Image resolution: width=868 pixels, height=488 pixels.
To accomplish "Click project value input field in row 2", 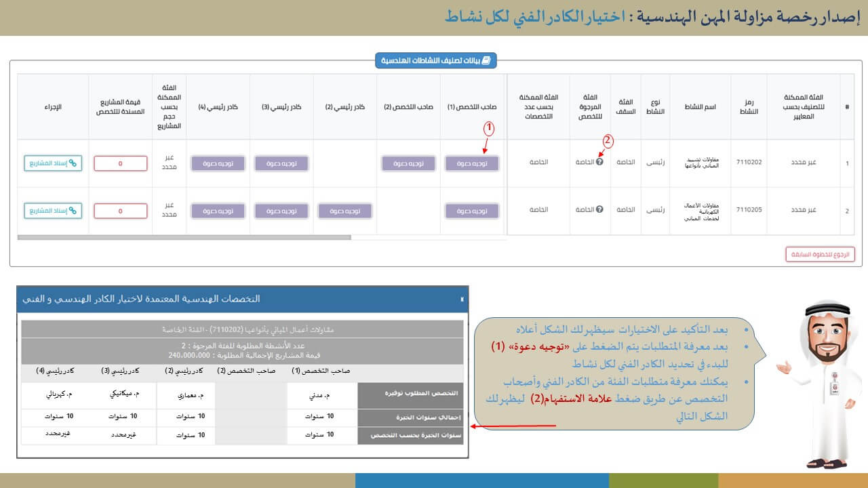I will tap(120, 211).
